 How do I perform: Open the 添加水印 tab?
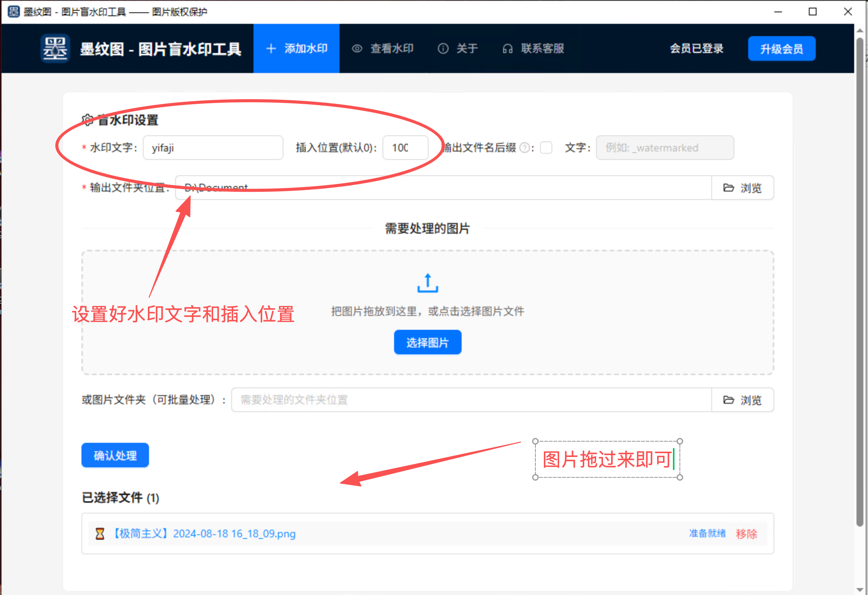[x=297, y=48]
